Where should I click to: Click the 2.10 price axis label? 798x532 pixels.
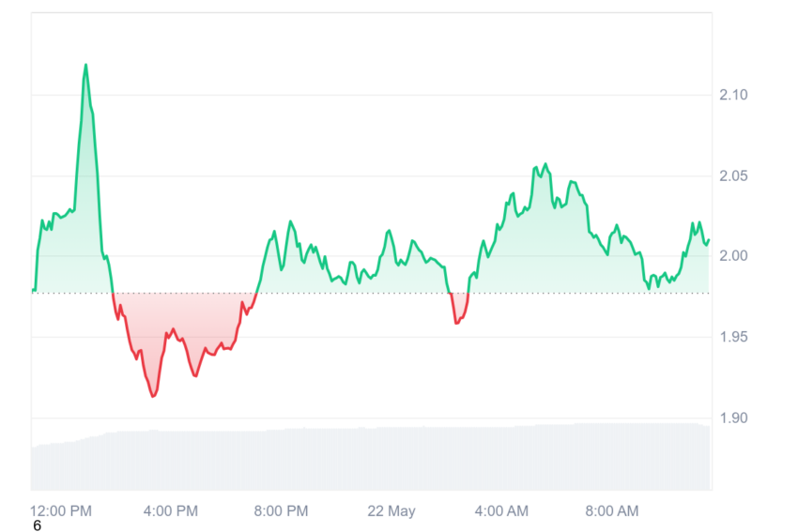click(x=733, y=95)
